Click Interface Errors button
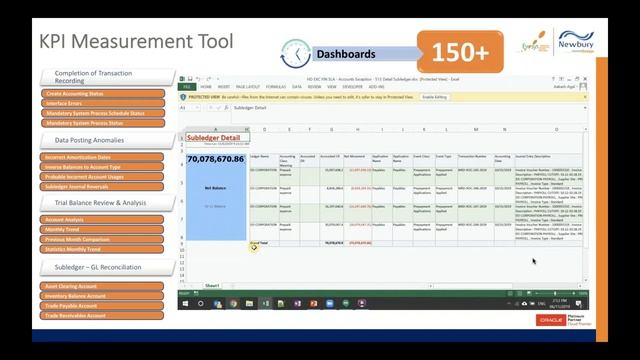 103,103
